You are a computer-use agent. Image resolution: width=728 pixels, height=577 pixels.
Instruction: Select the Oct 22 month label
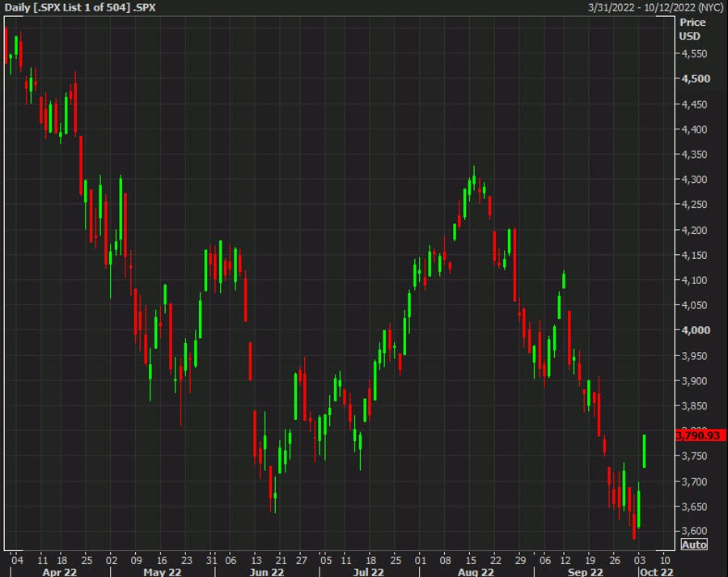point(657,571)
